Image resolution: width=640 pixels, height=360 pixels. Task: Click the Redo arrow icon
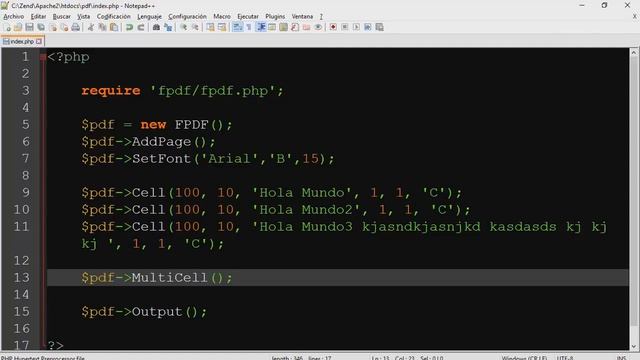pyautogui.click(x=141, y=27)
